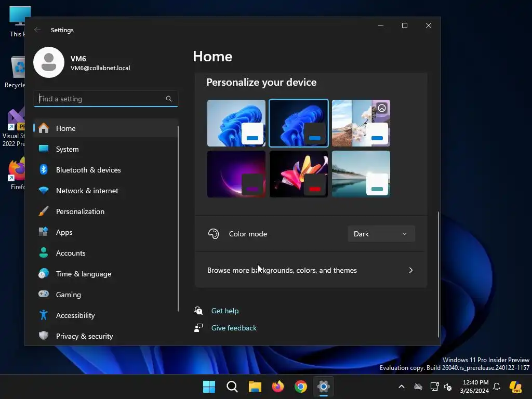This screenshot has width=532, height=399.
Task: Open File Explorer from the taskbar
Action: point(255,387)
